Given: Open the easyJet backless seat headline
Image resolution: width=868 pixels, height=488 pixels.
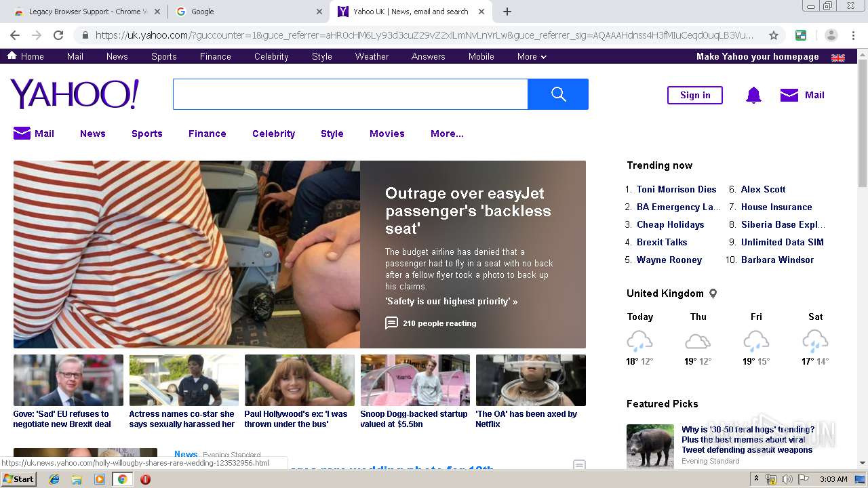Looking at the screenshot, I should click(468, 211).
